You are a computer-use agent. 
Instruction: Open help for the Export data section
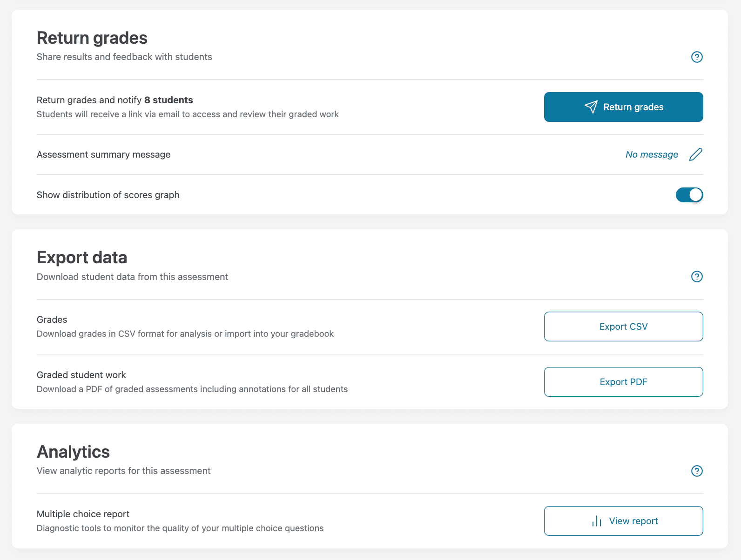point(697,277)
